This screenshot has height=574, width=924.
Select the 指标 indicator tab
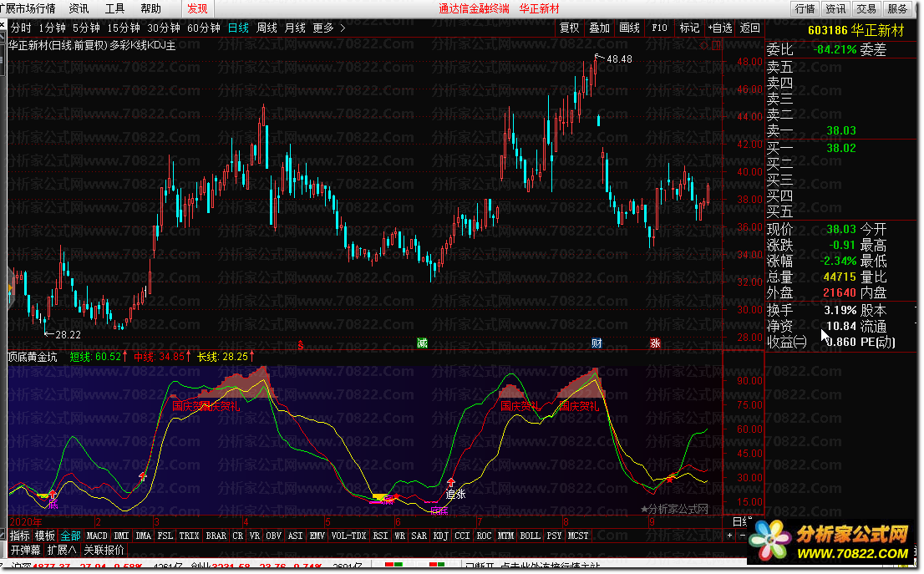[x=19, y=535]
